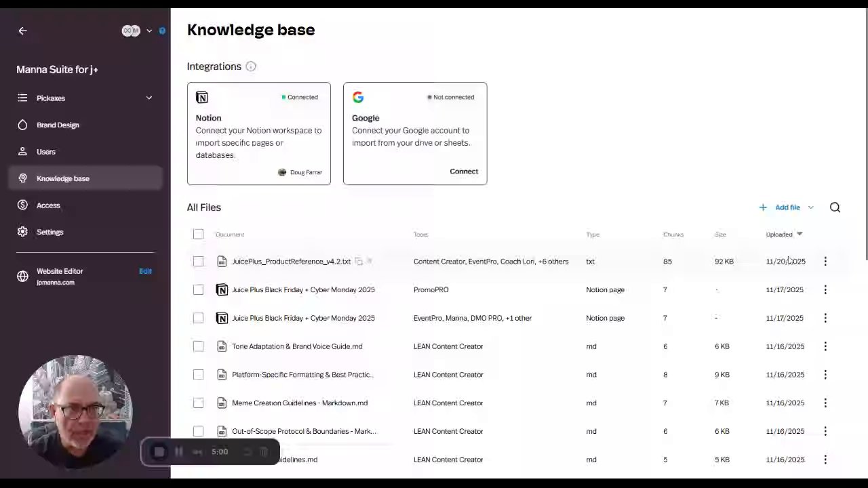Click Notion icon of PromoPRO row
This screenshot has width=868, height=488.
(222, 290)
